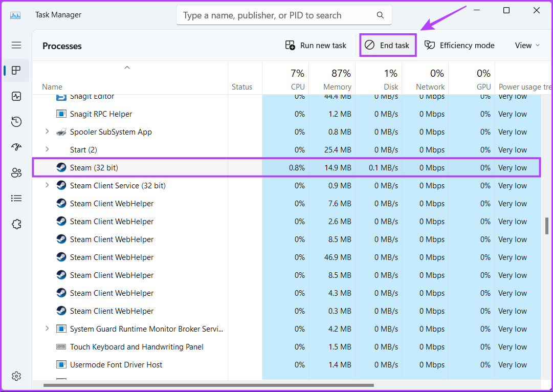Open the Startup apps icon in sidebar
The width and height of the screenshot is (553, 392).
[x=16, y=147]
